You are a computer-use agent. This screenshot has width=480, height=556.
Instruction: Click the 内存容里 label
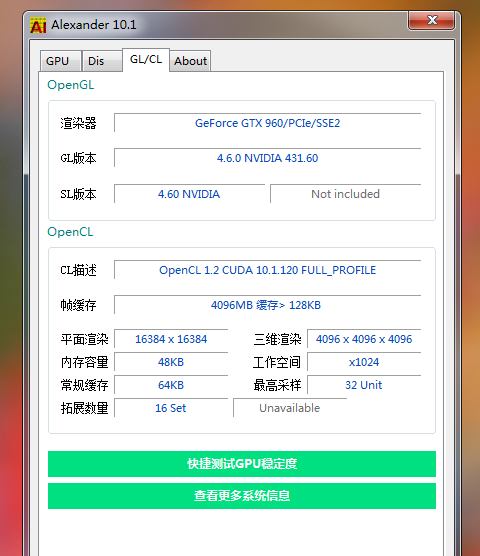tap(84, 362)
